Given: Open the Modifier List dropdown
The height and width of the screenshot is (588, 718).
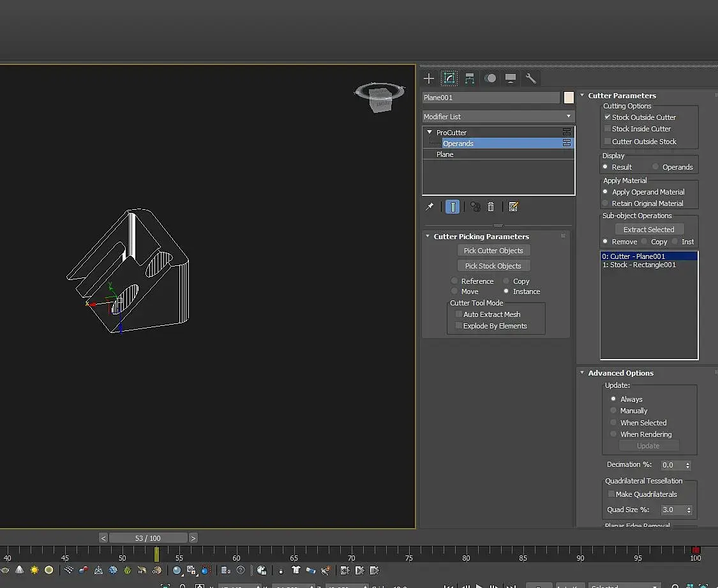Looking at the screenshot, I should tap(498, 117).
